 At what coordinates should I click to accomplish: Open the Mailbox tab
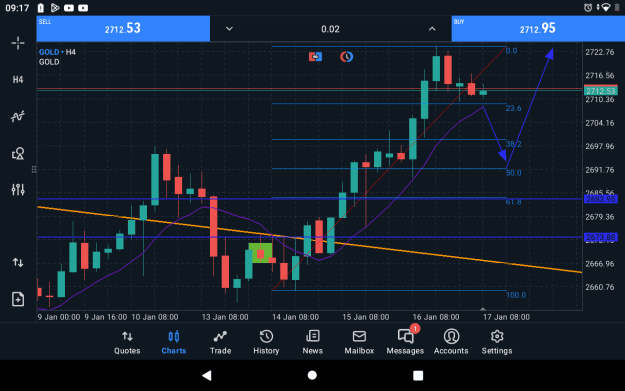pos(359,342)
